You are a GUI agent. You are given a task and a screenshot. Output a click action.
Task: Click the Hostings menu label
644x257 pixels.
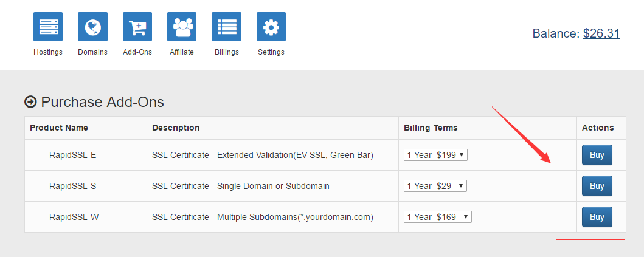pyautogui.click(x=48, y=52)
